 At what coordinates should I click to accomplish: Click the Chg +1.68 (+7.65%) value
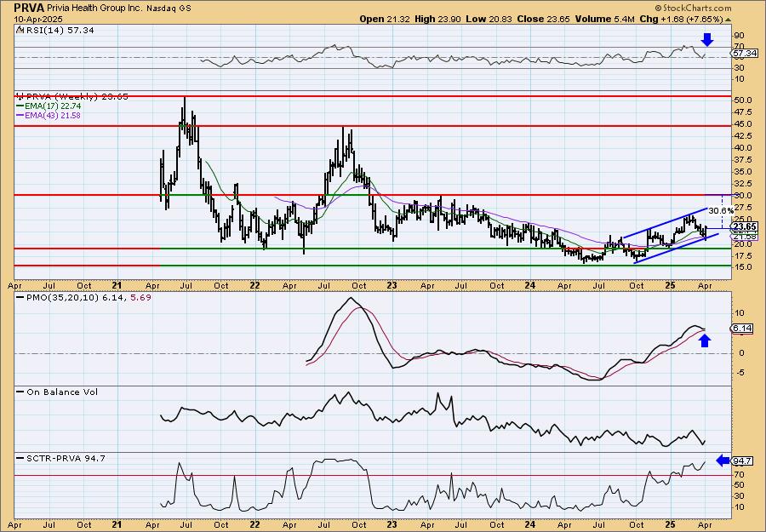[x=682, y=19]
